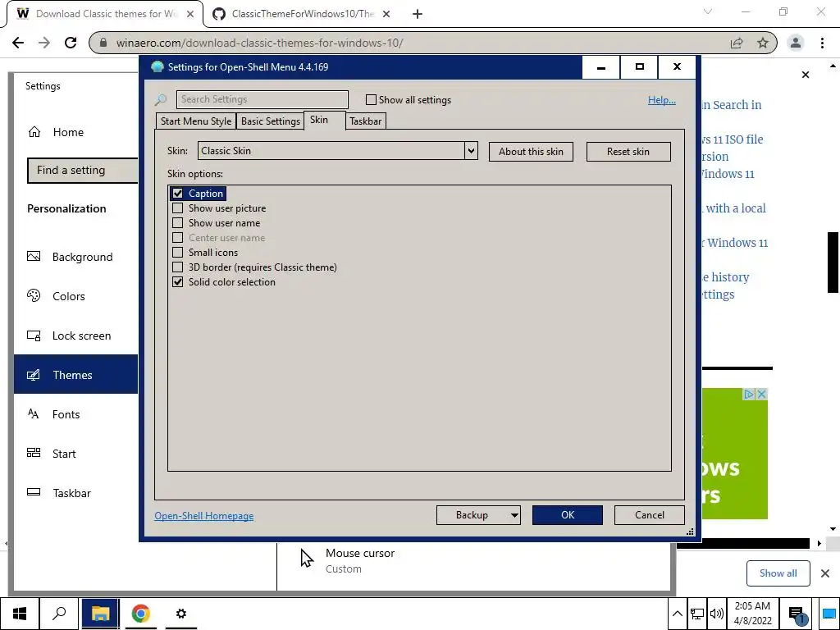
Task: Open taskbar Search magnifier
Action: coord(59,614)
